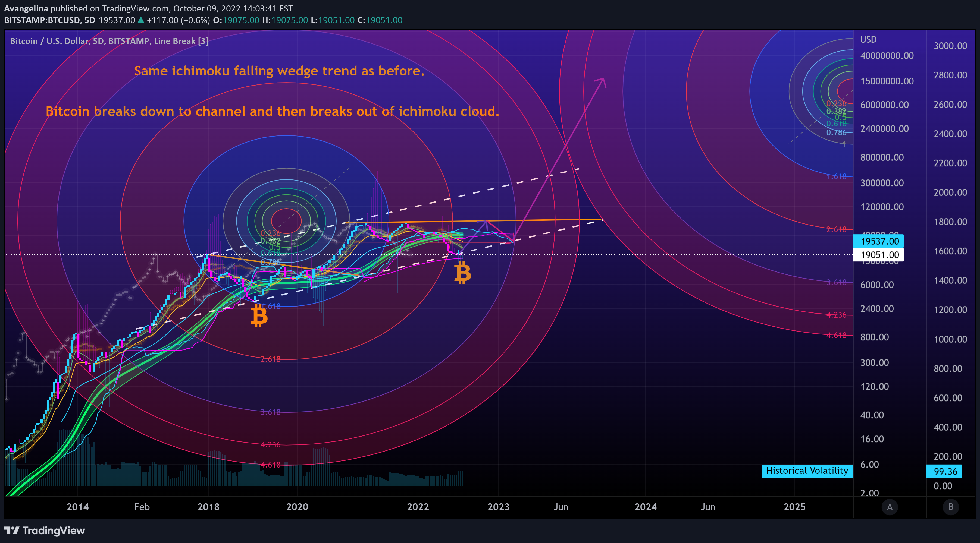Screen dimensions: 980x543
Task: Select the 'Same ichimoku falling wedge' annotation
Action: [279, 71]
